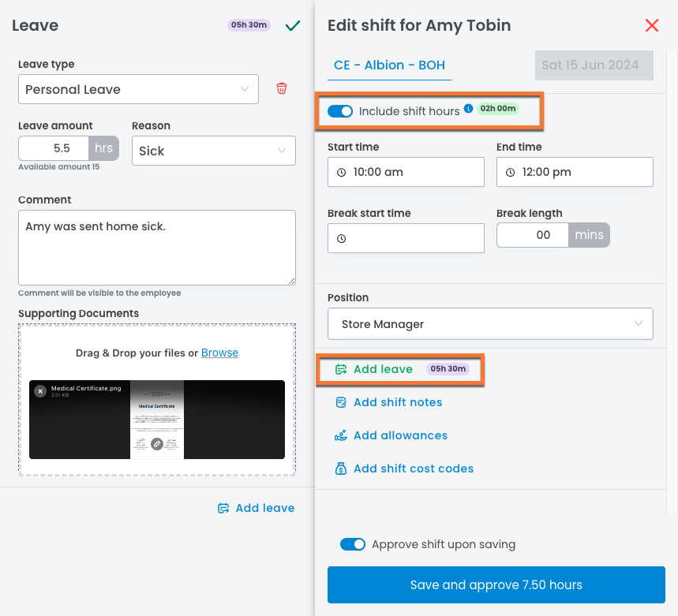Open the Leave type dropdown

138,89
